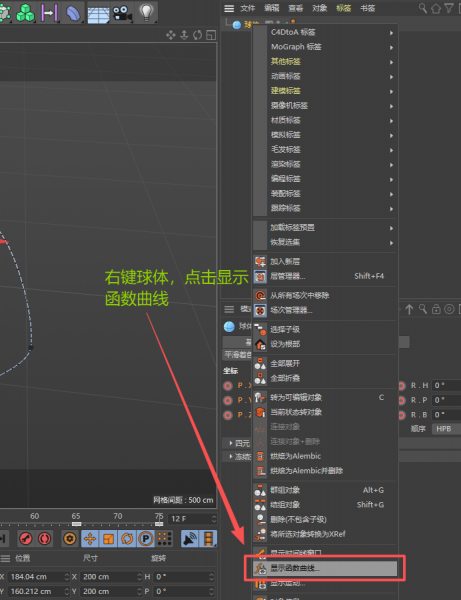Expand the 其他标签 submenu
Screen dimensions: 461x600
pos(325,61)
